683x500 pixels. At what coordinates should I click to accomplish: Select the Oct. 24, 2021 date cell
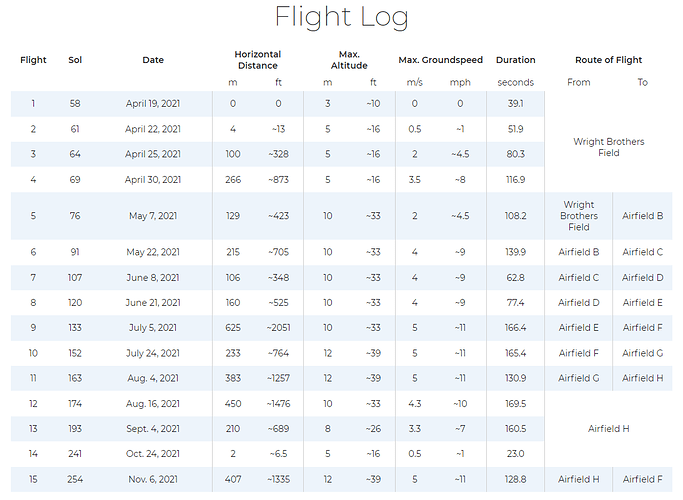coord(153,453)
